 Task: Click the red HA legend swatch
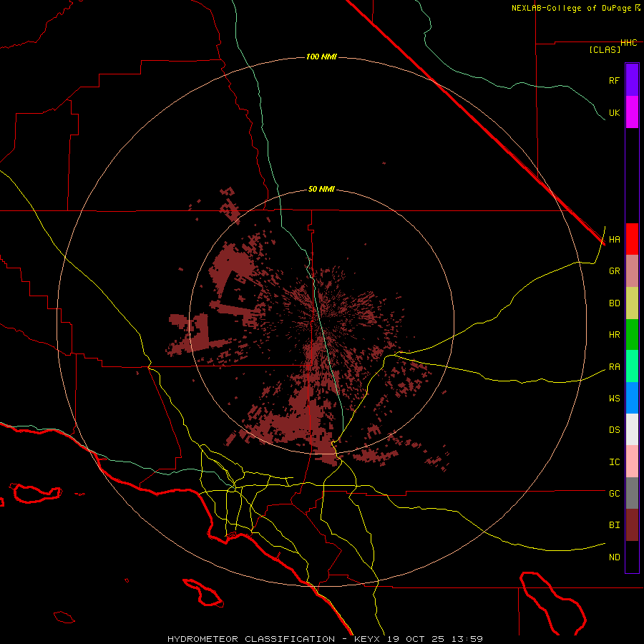632,239
